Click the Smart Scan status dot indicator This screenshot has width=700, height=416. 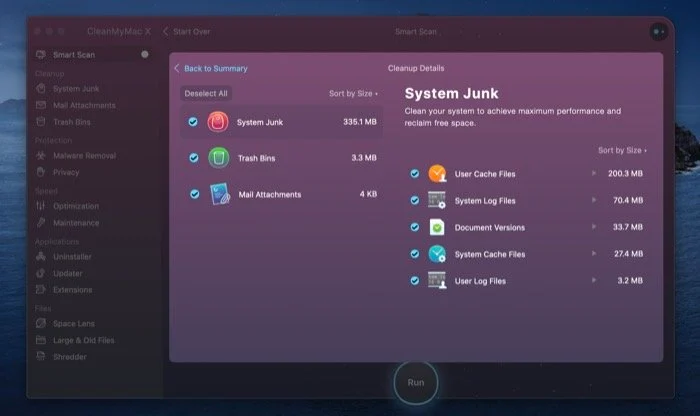[x=145, y=54]
